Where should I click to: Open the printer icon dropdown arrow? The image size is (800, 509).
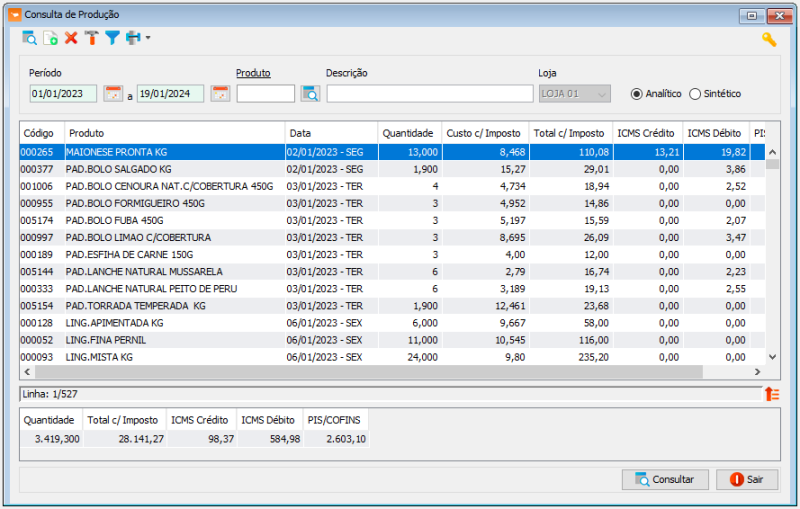[x=148, y=38]
